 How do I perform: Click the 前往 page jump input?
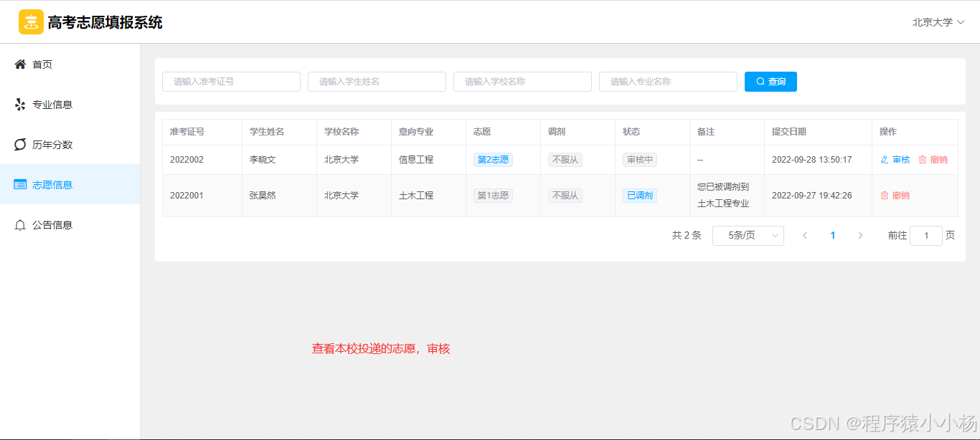coord(926,236)
